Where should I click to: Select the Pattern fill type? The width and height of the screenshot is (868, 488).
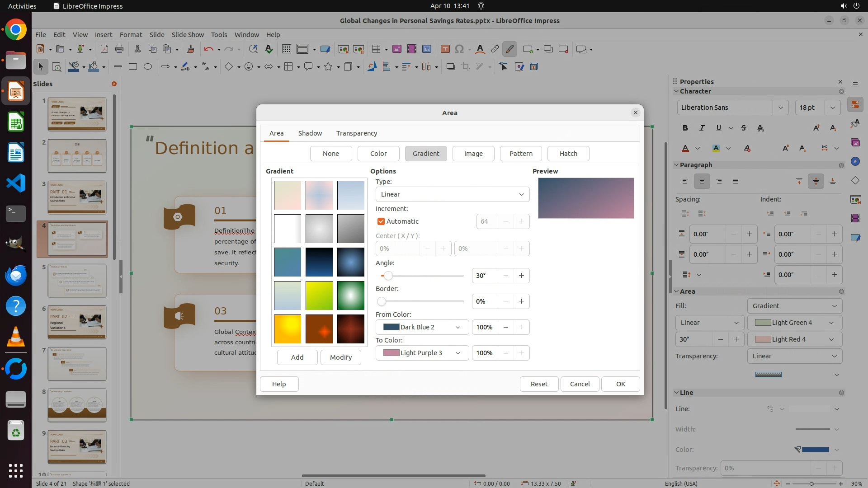521,154
